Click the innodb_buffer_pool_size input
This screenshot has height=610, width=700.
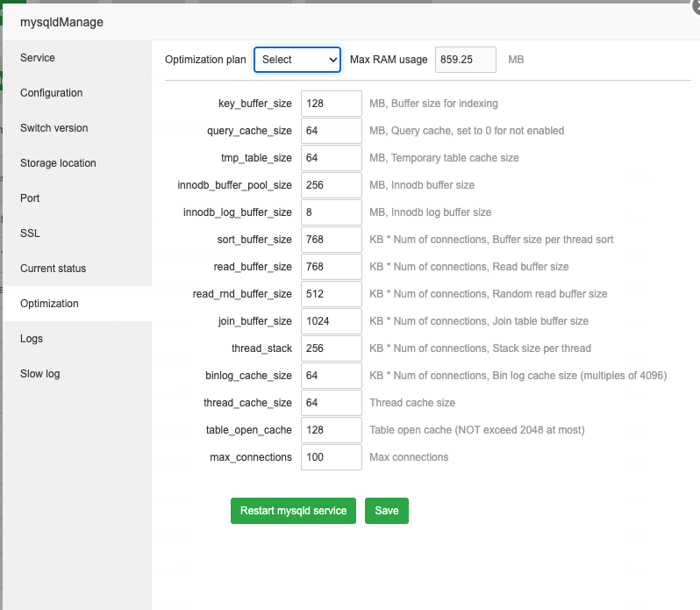pos(331,185)
